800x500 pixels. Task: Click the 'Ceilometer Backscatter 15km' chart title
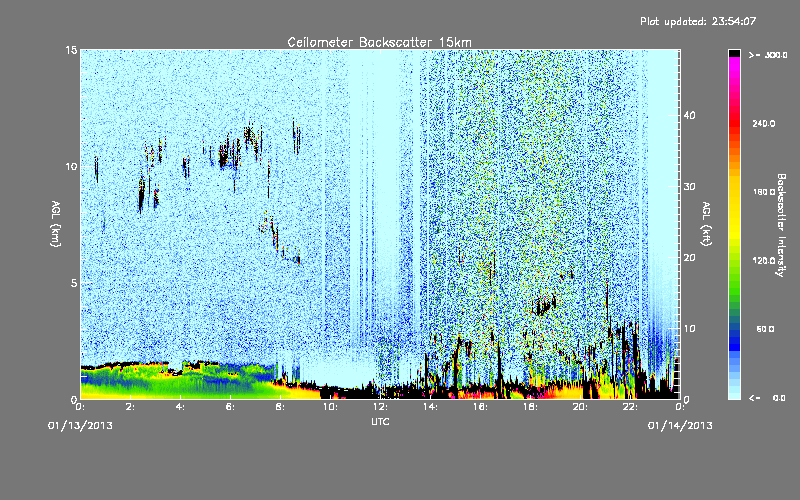(379, 42)
